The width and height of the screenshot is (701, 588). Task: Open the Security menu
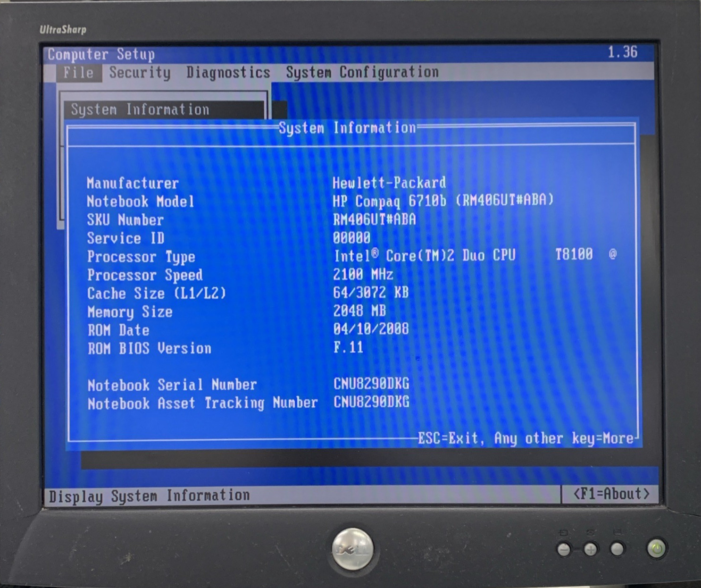pyautogui.click(x=140, y=73)
